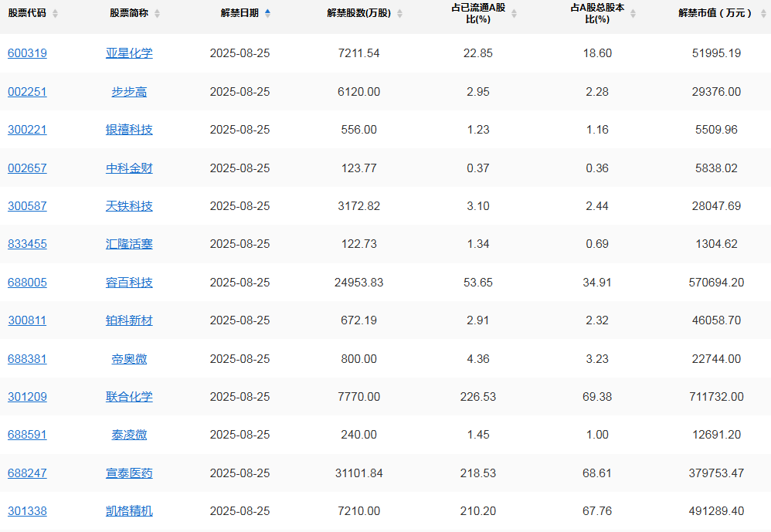This screenshot has width=771, height=532.
Task: Click the 联合化学 stock link
Action: [129, 397]
